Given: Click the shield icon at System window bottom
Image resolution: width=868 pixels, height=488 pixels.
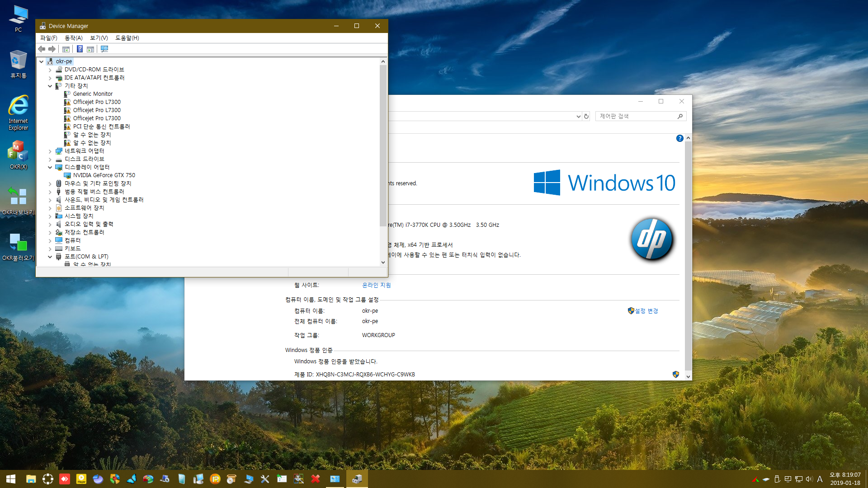Looking at the screenshot, I should coord(676,374).
